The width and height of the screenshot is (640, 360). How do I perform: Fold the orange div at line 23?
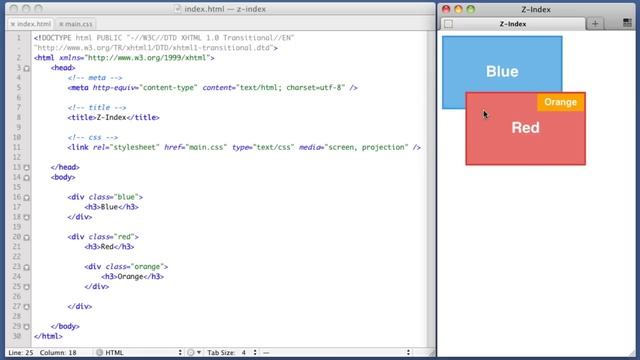coord(27,267)
